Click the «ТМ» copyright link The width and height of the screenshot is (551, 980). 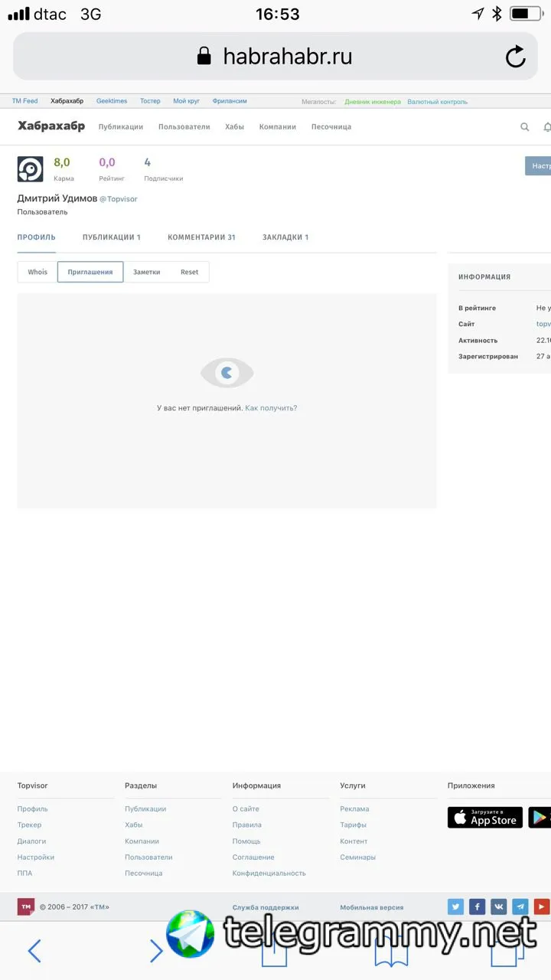(x=99, y=907)
